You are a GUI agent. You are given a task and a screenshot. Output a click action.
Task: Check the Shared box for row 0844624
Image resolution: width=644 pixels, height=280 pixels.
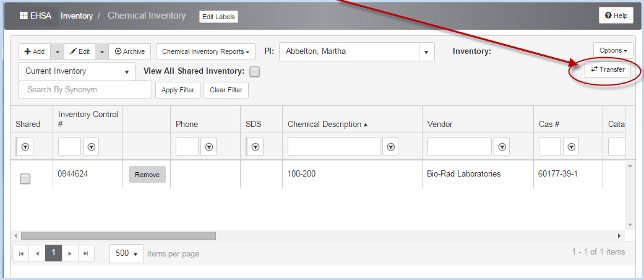pos(25,178)
